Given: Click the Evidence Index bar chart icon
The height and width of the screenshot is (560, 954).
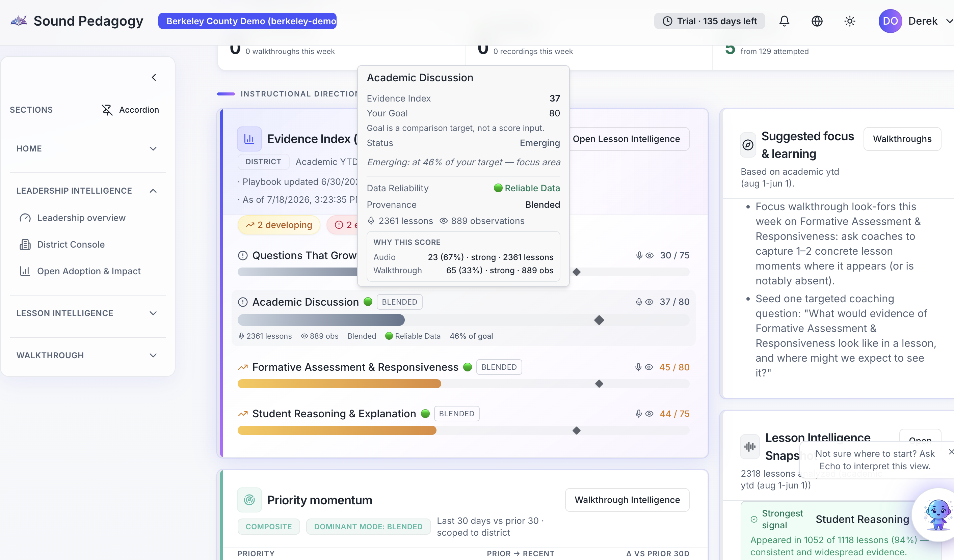Looking at the screenshot, I should 249,139.
